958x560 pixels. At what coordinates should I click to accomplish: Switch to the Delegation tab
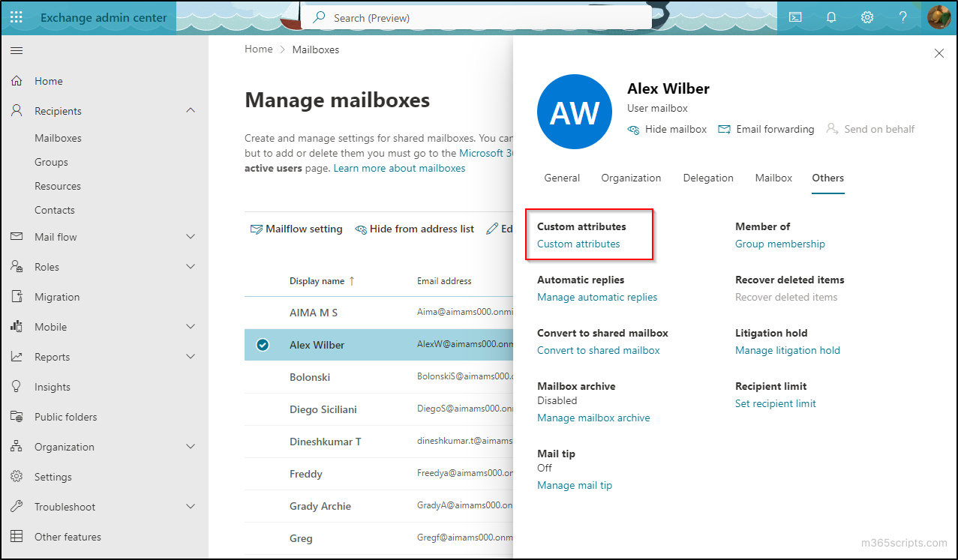[x=707, y=178]
